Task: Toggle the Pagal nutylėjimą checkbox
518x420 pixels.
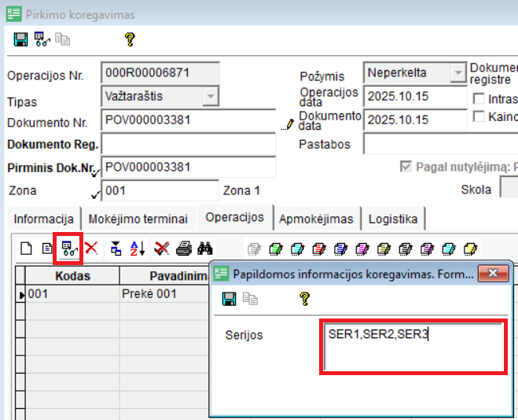Action: [406, 167]
